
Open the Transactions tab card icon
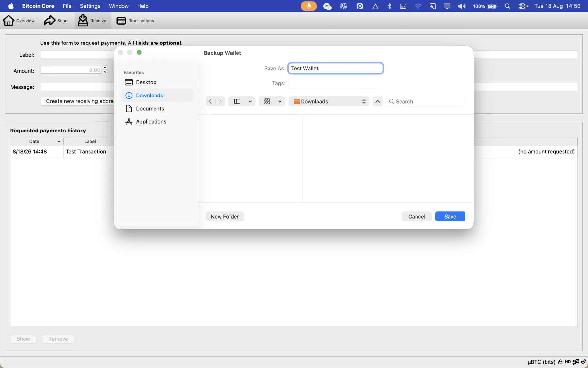tap(121, 21)
